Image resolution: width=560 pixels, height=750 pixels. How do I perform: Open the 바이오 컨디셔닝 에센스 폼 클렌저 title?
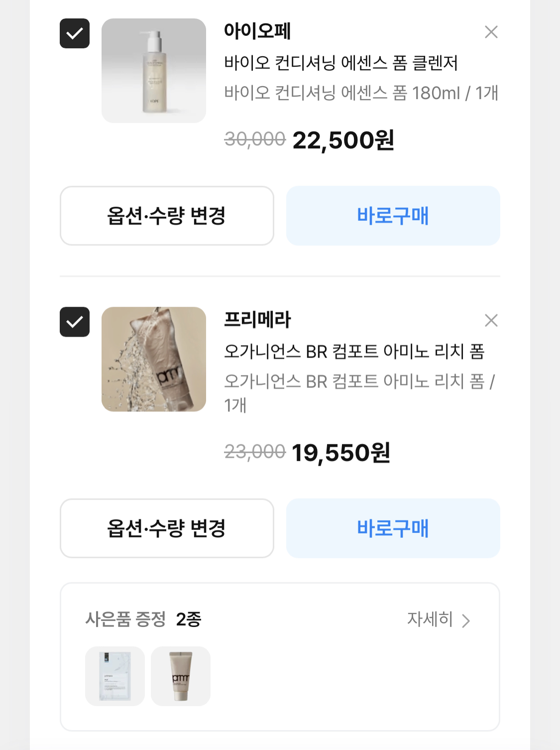(x=341, y=63)
